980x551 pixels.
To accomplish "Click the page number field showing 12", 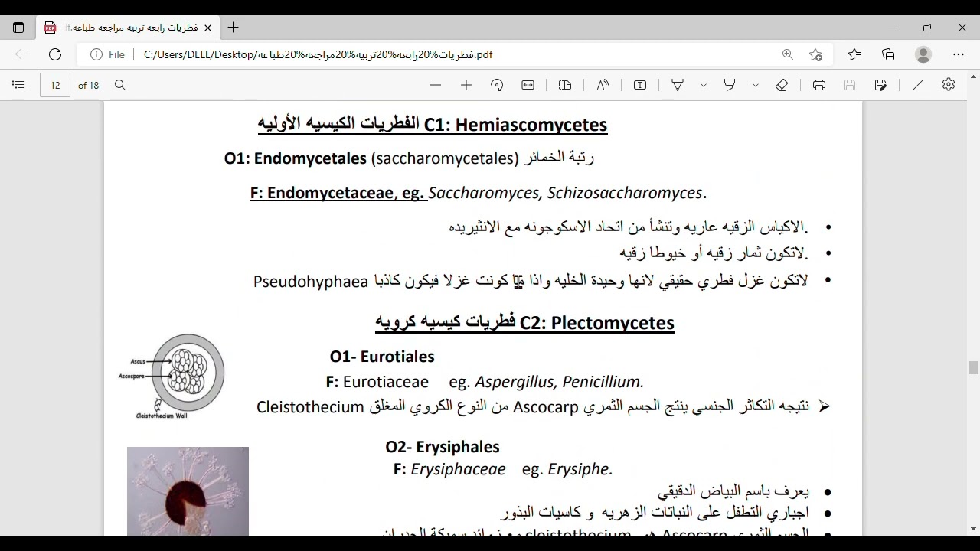I will [x=55, y=85].
